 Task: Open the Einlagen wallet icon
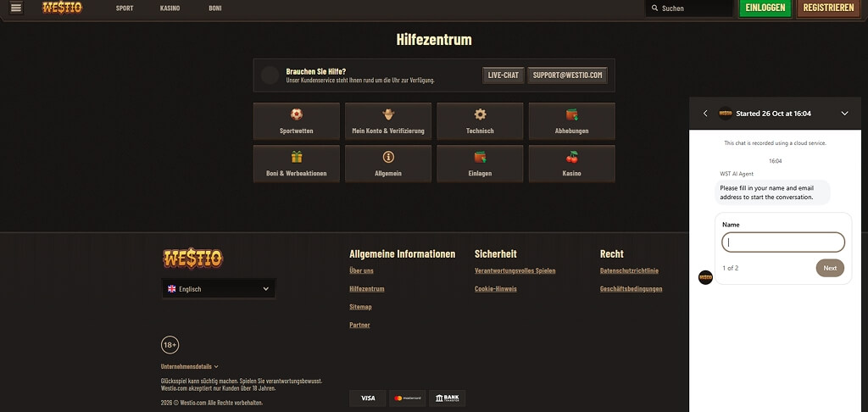[x=480, y=157]
